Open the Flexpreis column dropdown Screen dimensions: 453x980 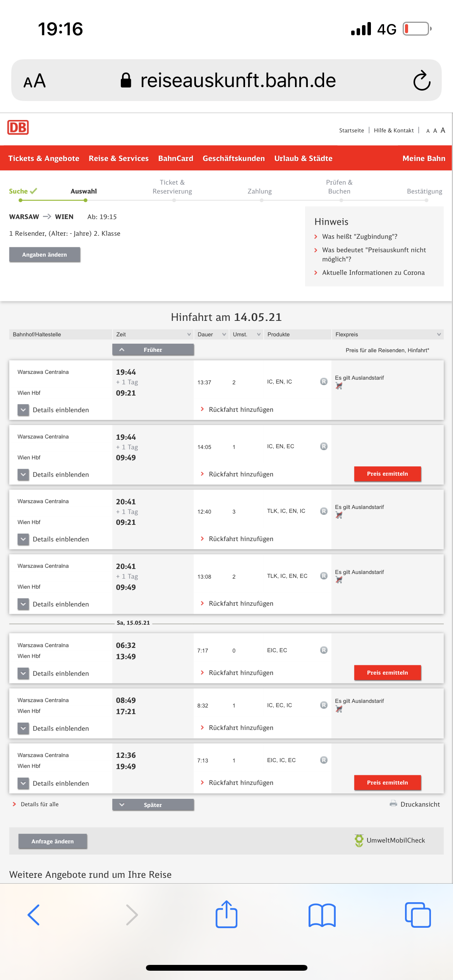(x=439, y=334)
